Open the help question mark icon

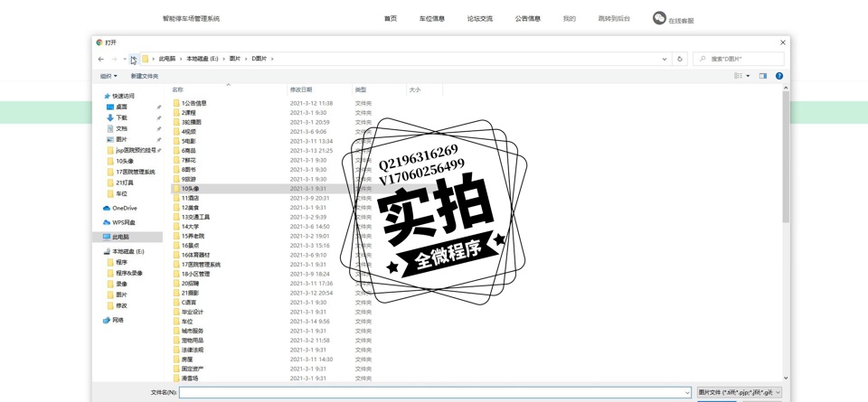point(778,76)
